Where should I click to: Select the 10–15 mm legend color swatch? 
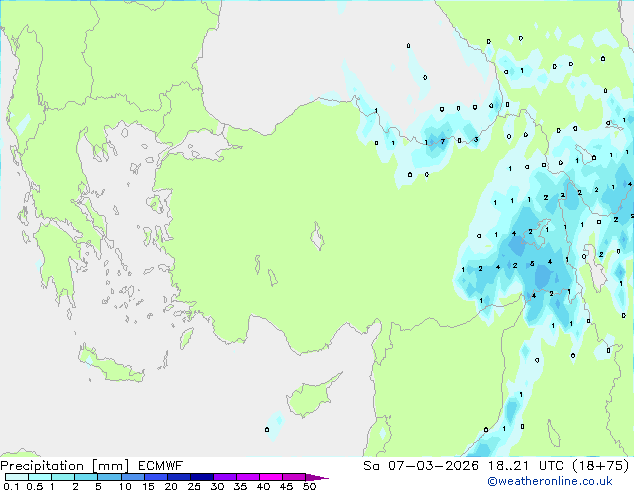click(x=132, y=477)
